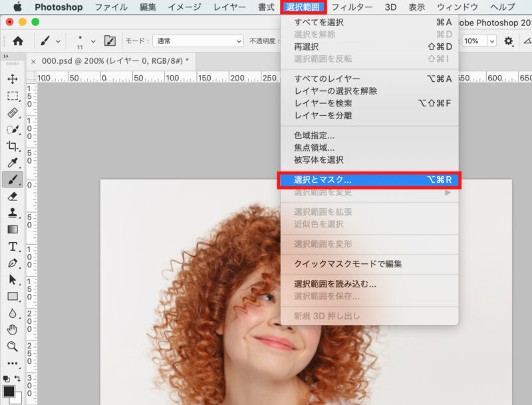532x405 pixels.
Task: Select the Path Selection arrow tool
Action: tap(13, 280)
